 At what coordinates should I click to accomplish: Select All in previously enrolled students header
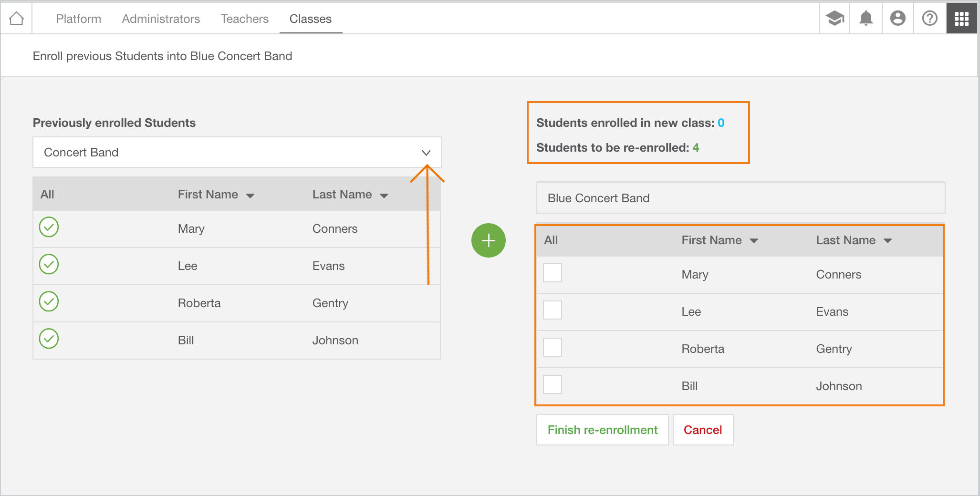point(47,195)
